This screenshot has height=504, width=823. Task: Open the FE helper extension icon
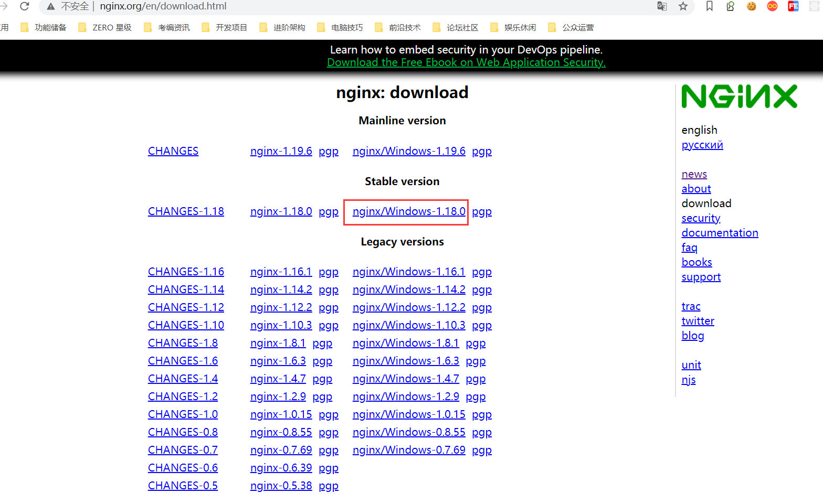click(793, 6)
